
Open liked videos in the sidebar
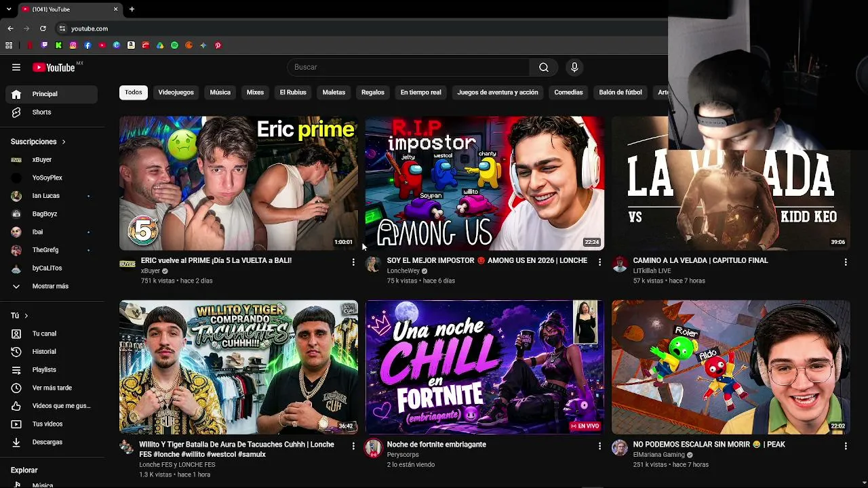pyautogui.click(x=52, y=406)
